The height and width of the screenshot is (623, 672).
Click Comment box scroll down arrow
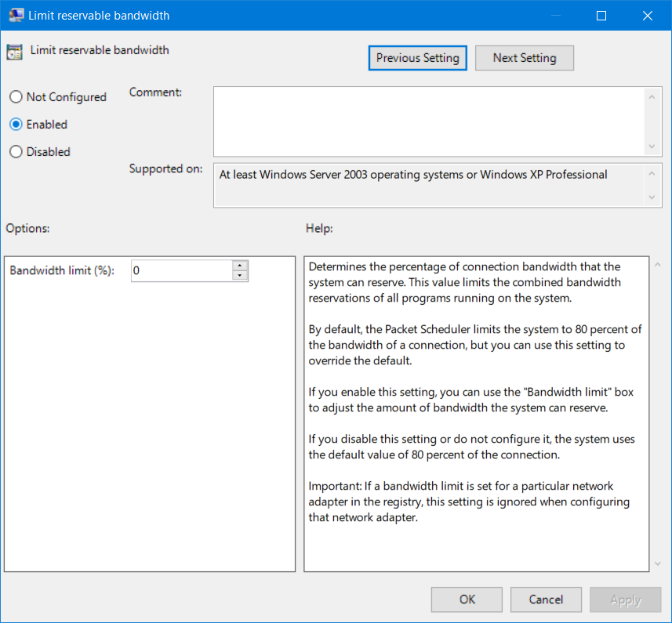(x=652, y=147)
